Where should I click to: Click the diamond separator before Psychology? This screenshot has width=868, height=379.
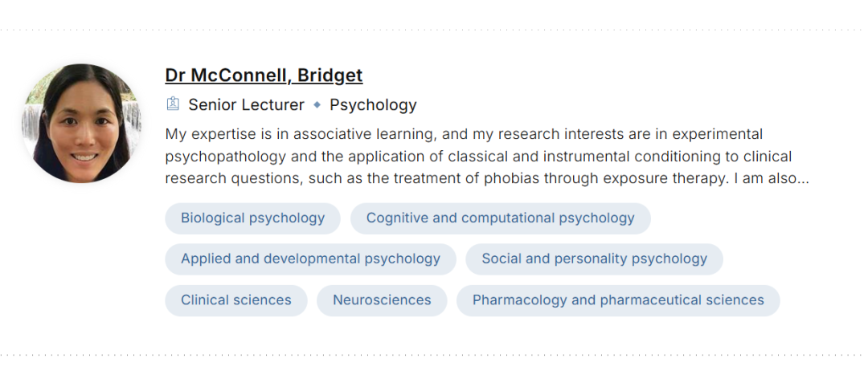(317, 104)
